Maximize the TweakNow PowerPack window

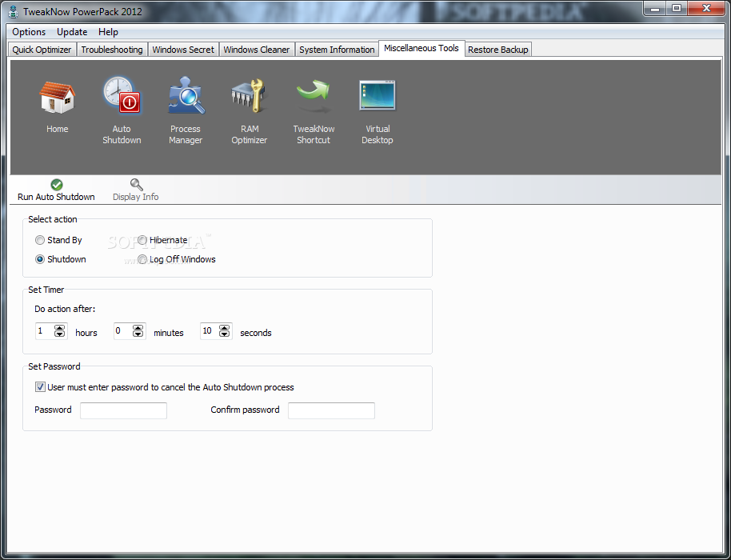coord(676,8)
